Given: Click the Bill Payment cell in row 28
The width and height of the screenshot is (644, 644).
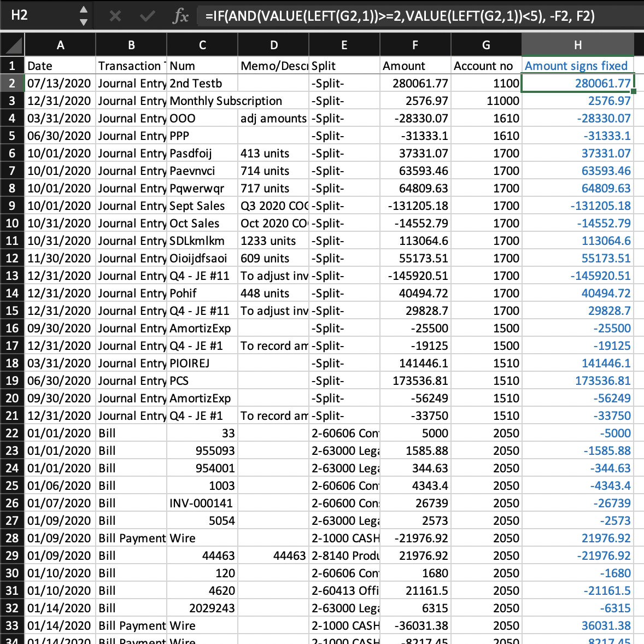Looking at the screenshot, I should 131,538.
